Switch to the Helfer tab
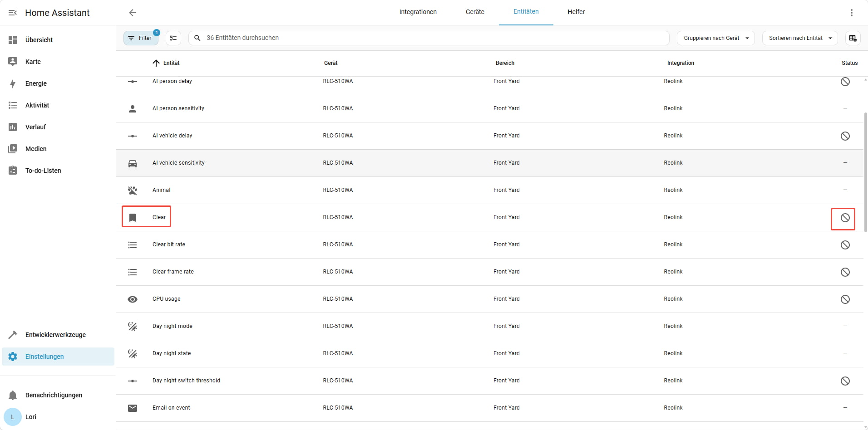868x430 pixels. coord(576,12)
